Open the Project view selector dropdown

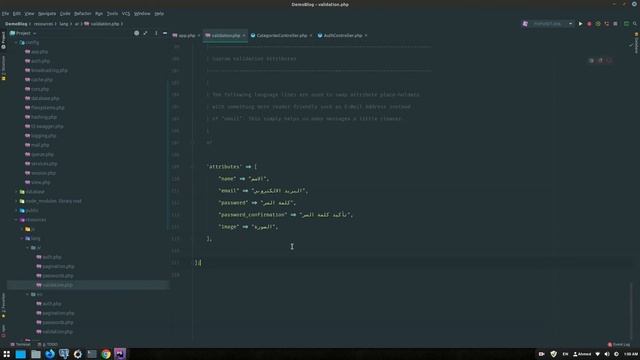coord(23,33)
